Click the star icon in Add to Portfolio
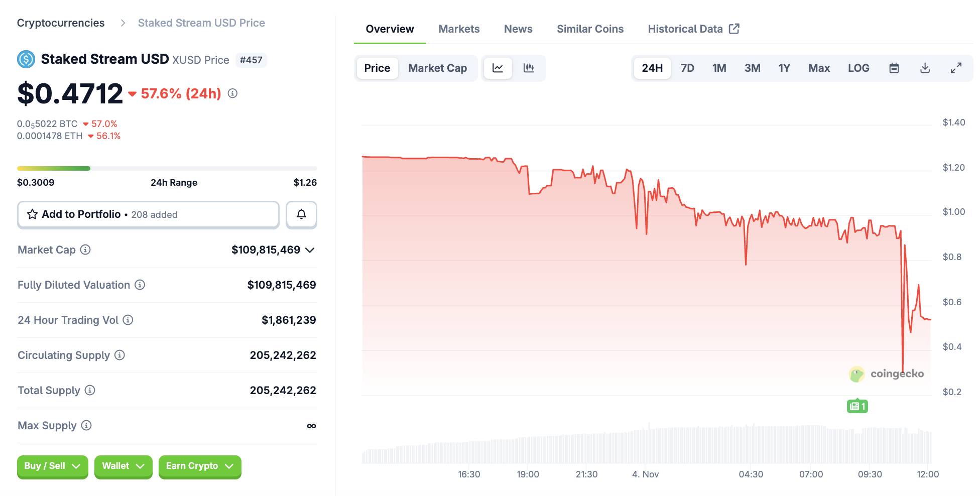 tap(32, 214)
